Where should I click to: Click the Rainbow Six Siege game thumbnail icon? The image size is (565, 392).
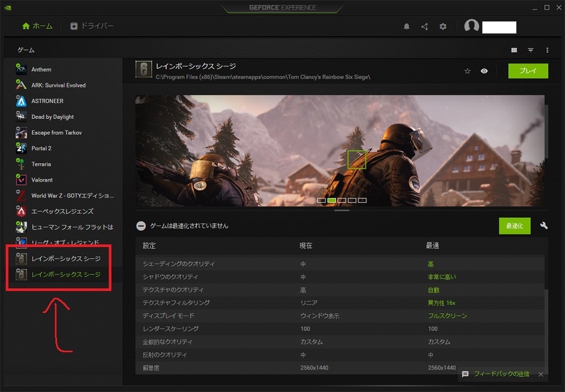[x=143, y=71]
